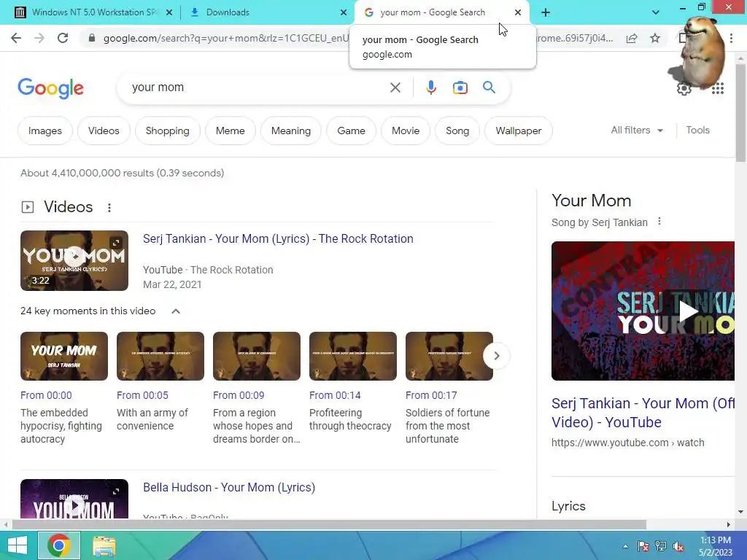Open Windows Start menu
Viewport: 747px width, 560px height.
coord(18,545)
